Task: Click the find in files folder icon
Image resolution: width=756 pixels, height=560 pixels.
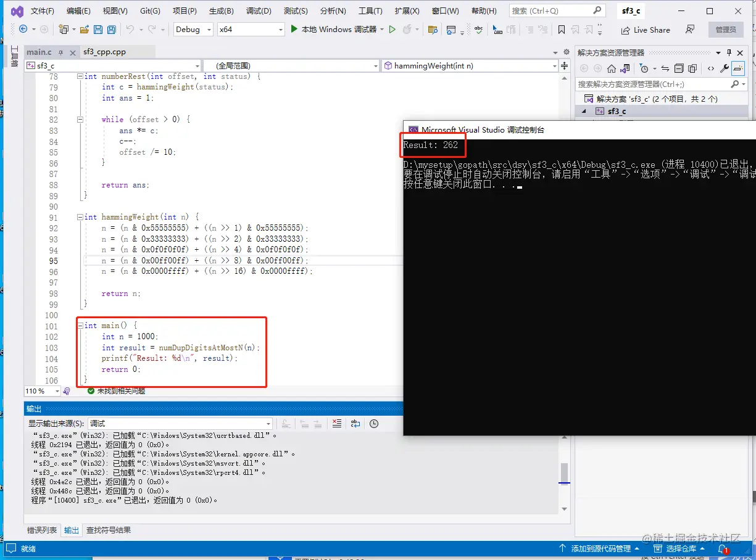Action: point(433,29)
